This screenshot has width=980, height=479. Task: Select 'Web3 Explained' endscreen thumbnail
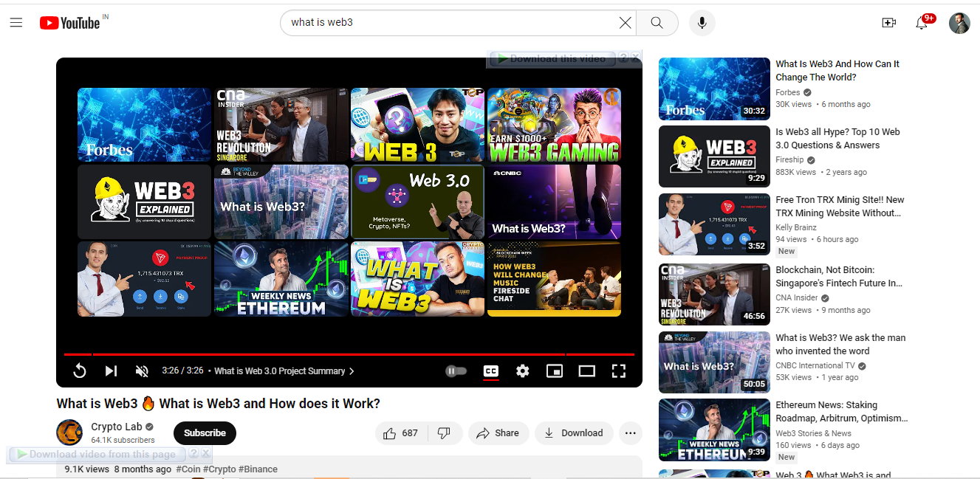145,201
